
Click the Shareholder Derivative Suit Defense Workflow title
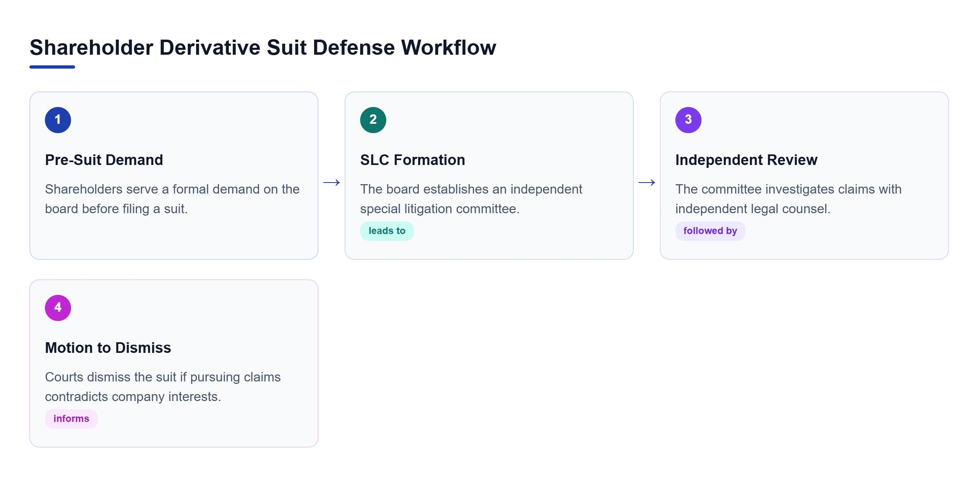coord(263,47)
